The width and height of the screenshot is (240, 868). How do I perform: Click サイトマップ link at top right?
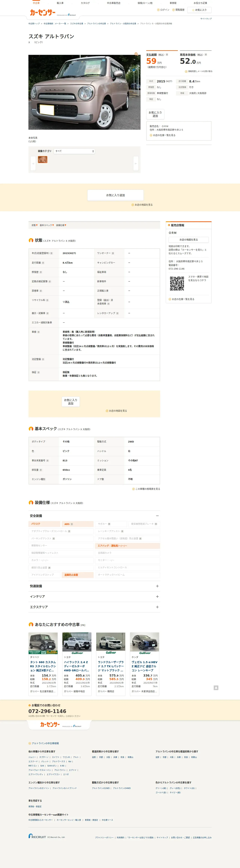[x=206, y=19]
